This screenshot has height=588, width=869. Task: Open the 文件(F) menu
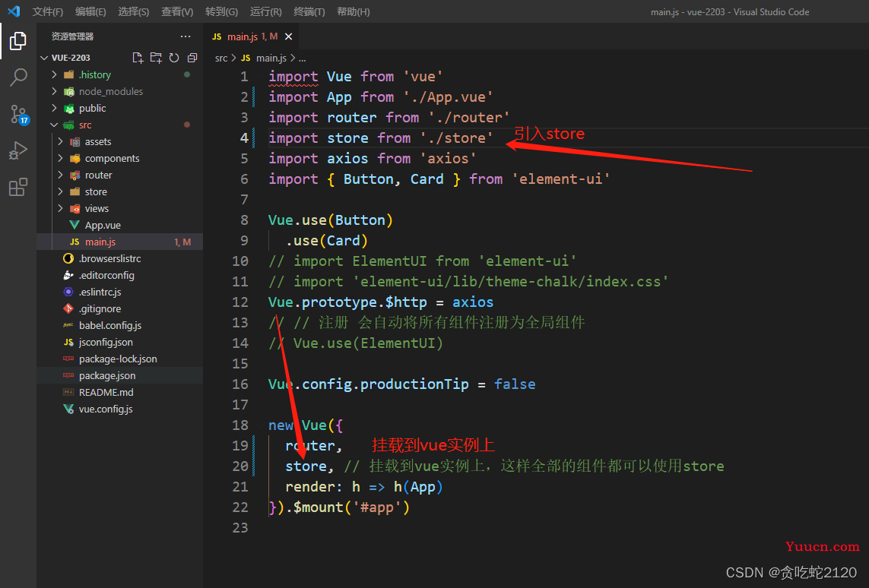(48, 11)
